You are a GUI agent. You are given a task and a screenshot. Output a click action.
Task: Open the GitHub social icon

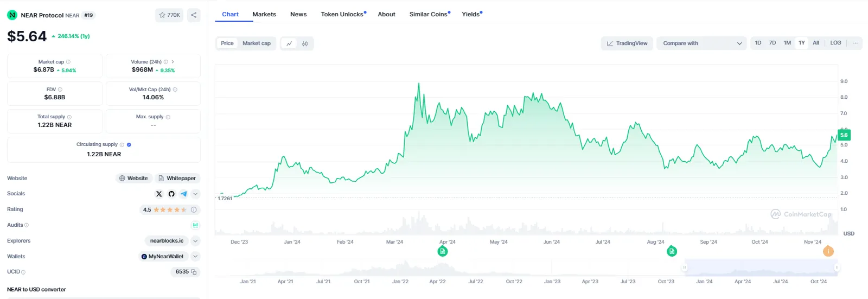[171, 194]
